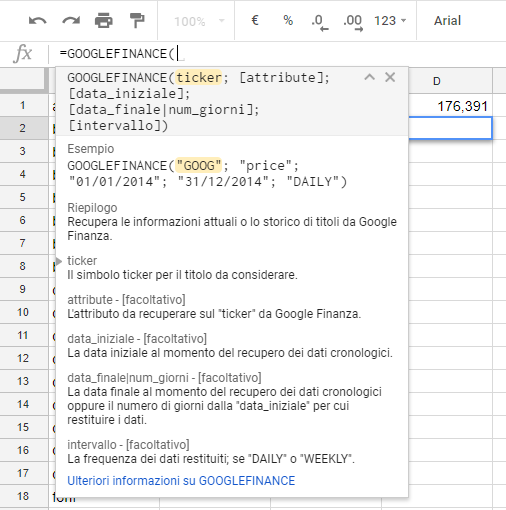Click the Redo arrow icon
The image size is (506, 510).
71,21
